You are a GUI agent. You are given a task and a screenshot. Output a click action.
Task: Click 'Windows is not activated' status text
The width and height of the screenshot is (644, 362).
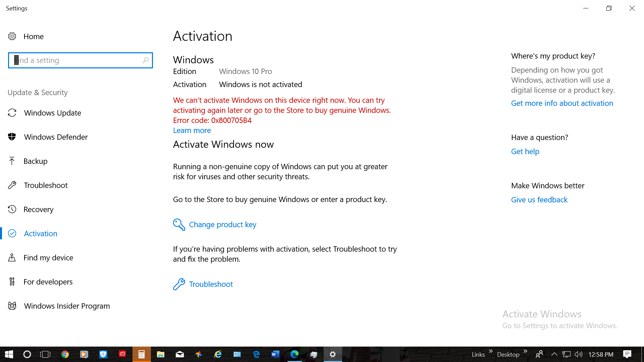coord(261,84)
